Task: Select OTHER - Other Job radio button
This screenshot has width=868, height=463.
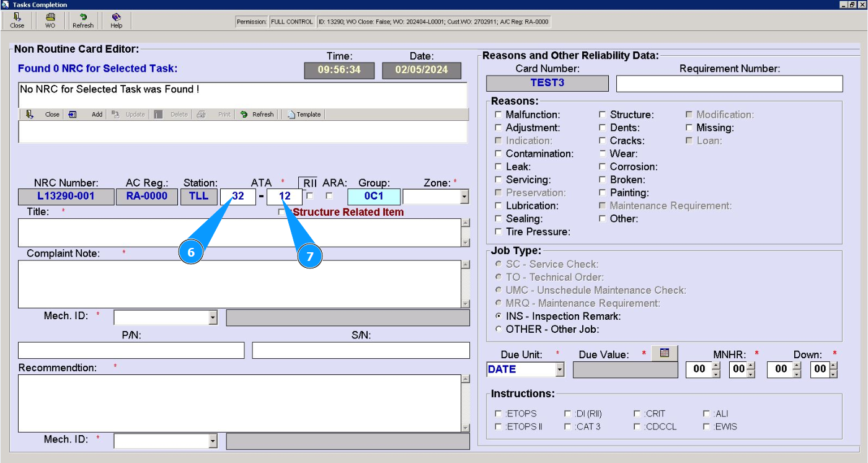Action: point(498,329)
